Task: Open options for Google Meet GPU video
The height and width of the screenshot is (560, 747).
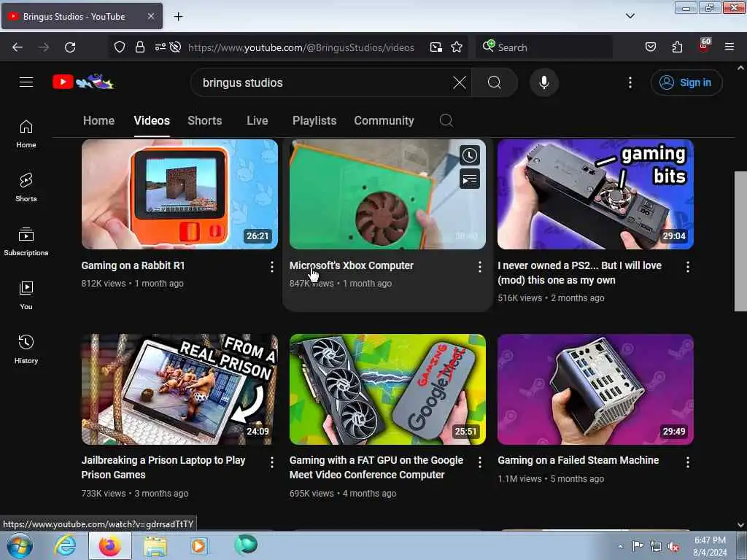Action: click(480, 462)
